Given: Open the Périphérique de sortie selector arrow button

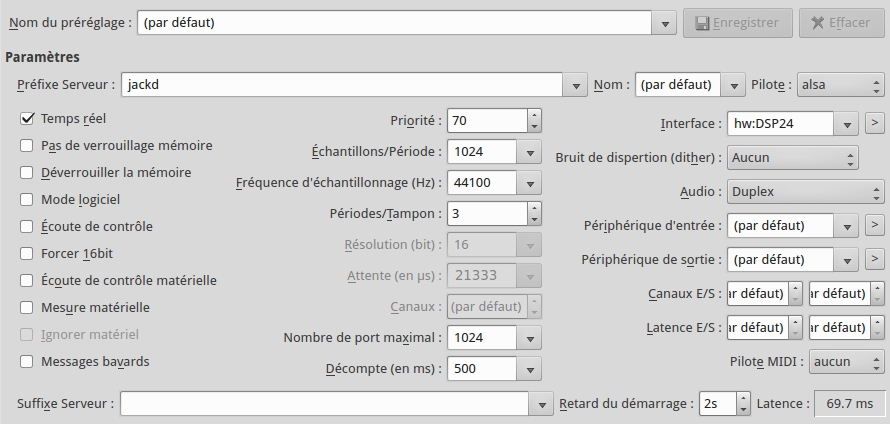Looking at the screenshot, I should [x=873, y=259].
